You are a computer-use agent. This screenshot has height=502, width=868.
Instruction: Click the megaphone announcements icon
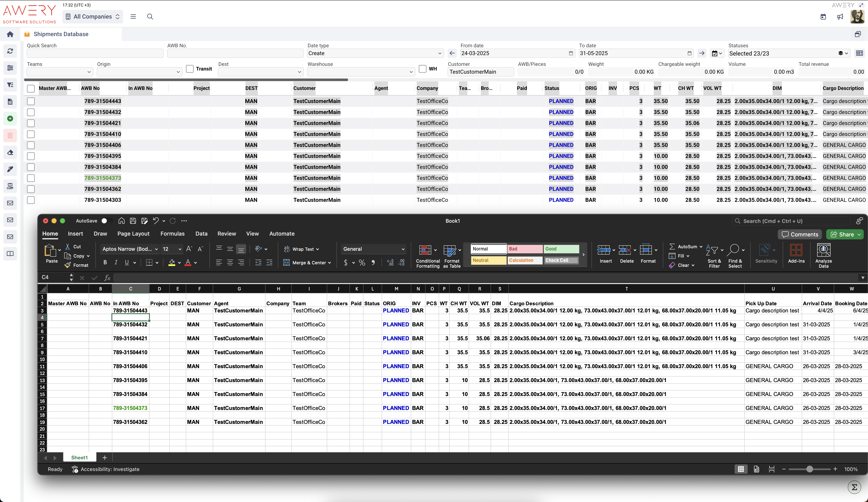point(840,16)
